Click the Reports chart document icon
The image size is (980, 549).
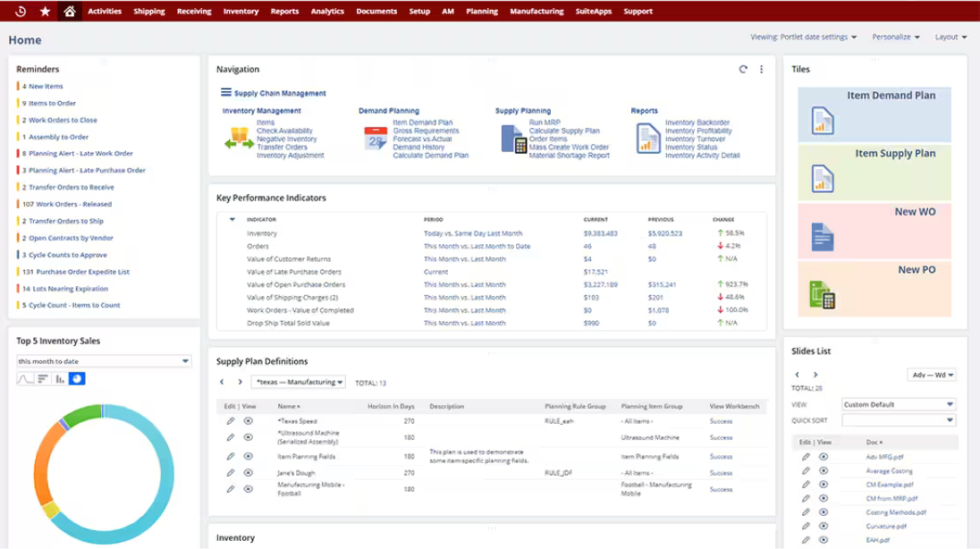point(648,139)
